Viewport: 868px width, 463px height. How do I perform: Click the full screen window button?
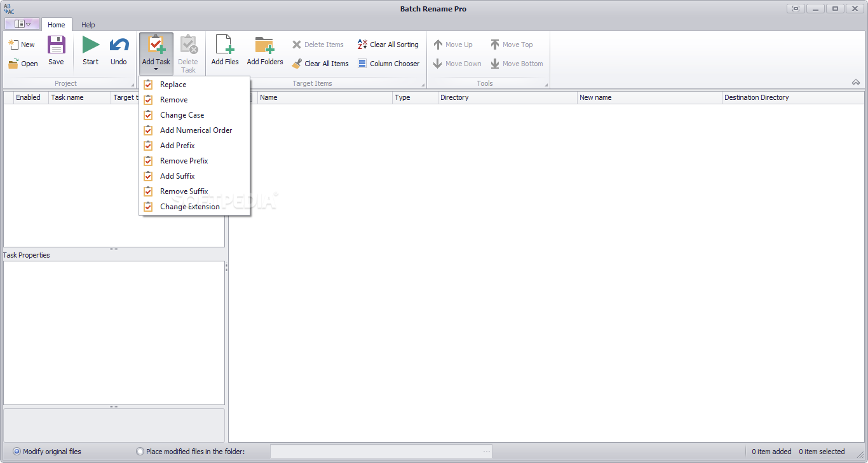pos(796,8)
